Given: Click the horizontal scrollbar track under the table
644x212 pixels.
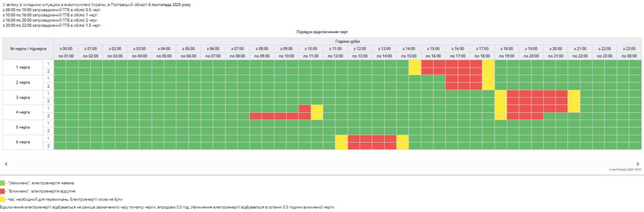Looking at the screenshot, I should 322,164.
